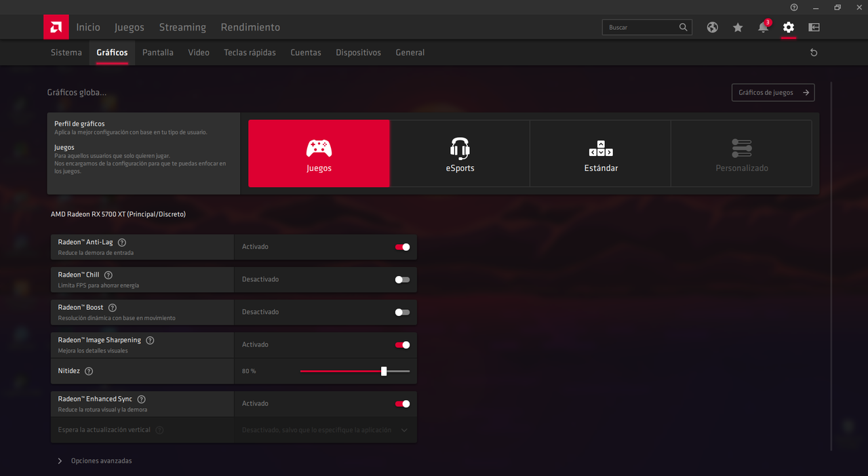Show help for Radeon Boost
The image size is (868, 476).
[113, 307]
